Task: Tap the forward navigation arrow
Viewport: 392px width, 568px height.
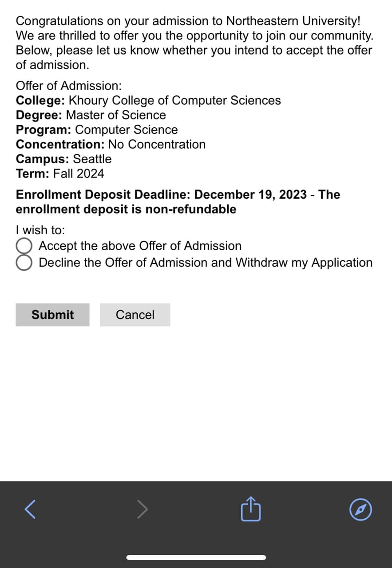Action: click(142, 509)
